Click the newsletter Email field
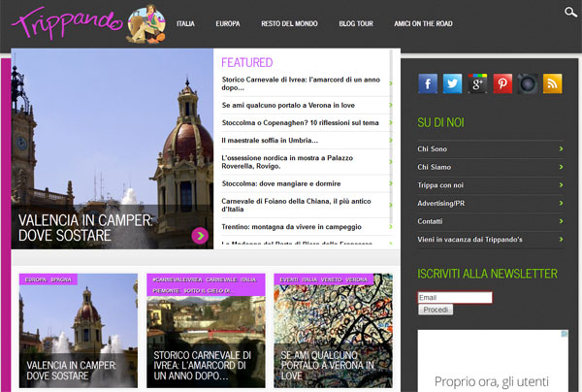This screenshot has width=582, height=392. click(455, 297)
